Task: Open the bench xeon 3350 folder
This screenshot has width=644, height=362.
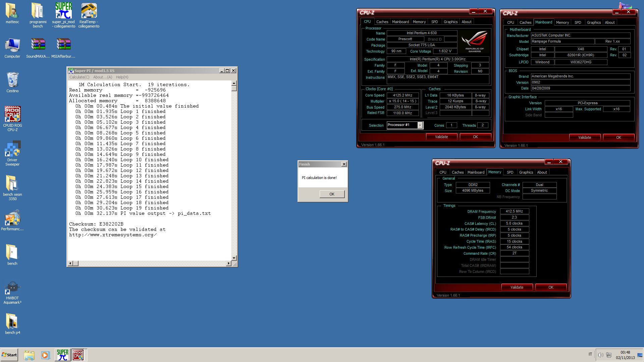Action: tap(12, 188)
